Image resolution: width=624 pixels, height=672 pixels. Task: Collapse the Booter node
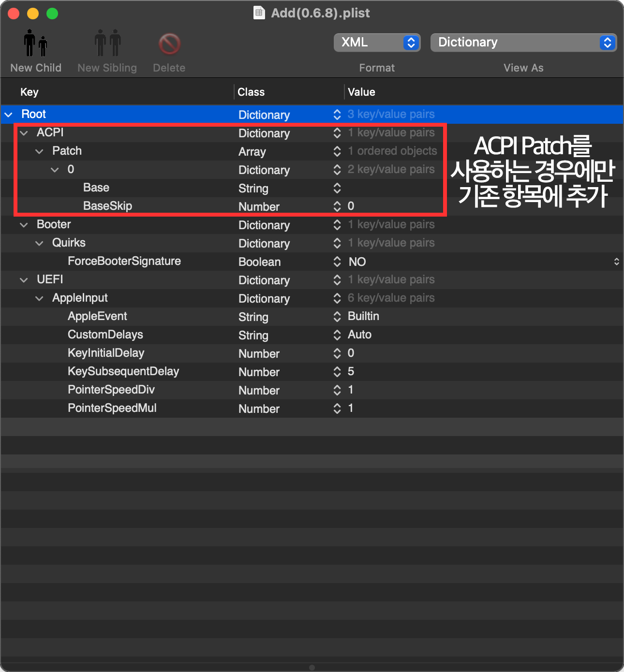click(24, 225)
